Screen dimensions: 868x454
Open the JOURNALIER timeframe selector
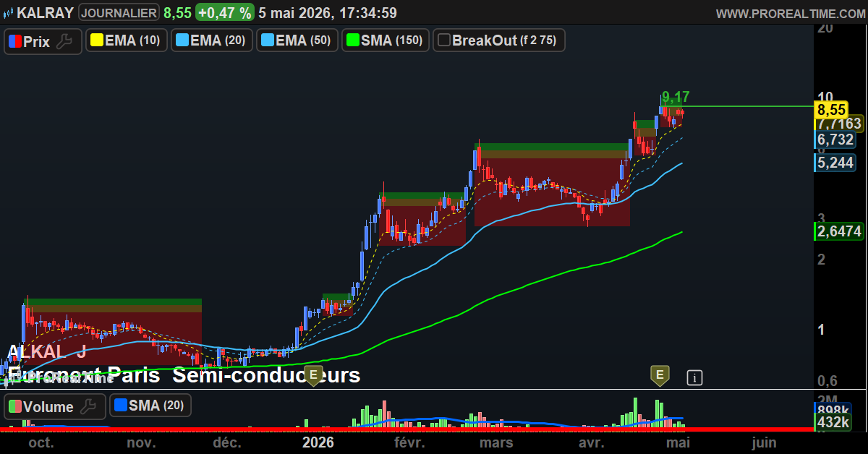[119, 12]
